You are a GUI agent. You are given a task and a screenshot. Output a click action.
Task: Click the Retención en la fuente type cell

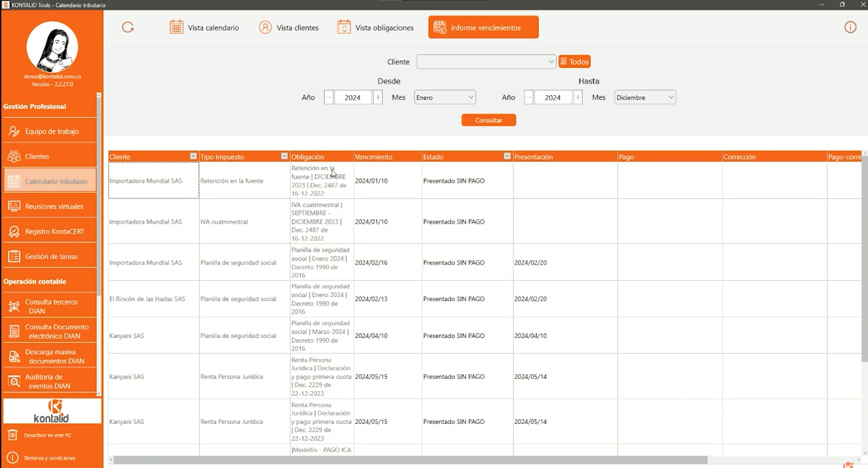tap(245, 181)
